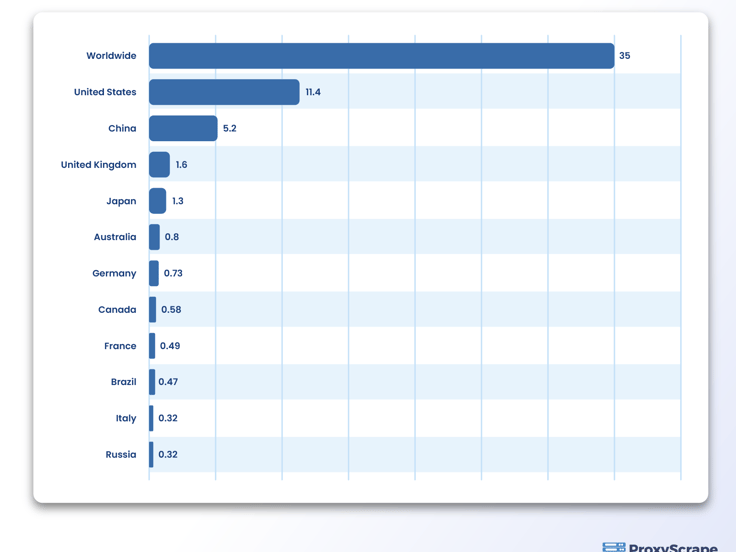Image resolution: width=736 pixels, height=552 pixels.
Task: Click the 11.4 value next to United States
Action: pyautogui.click(x=313, y=92)
